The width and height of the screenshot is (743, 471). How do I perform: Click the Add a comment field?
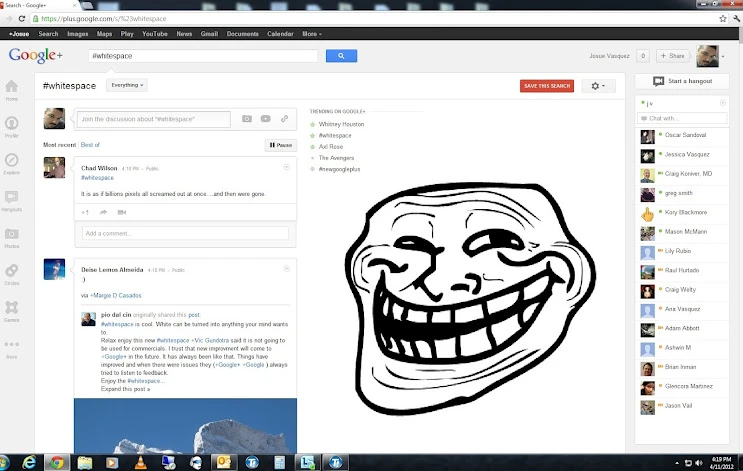(185, 233)
